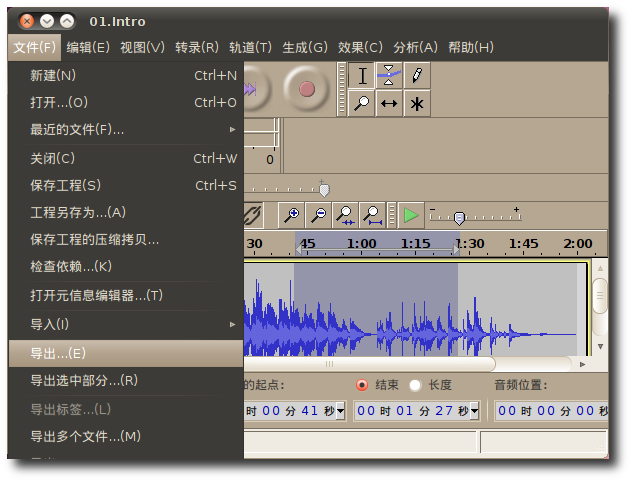
Task: Grab the transcription toolbar grip handle
Action: click(x=391, y=215)
